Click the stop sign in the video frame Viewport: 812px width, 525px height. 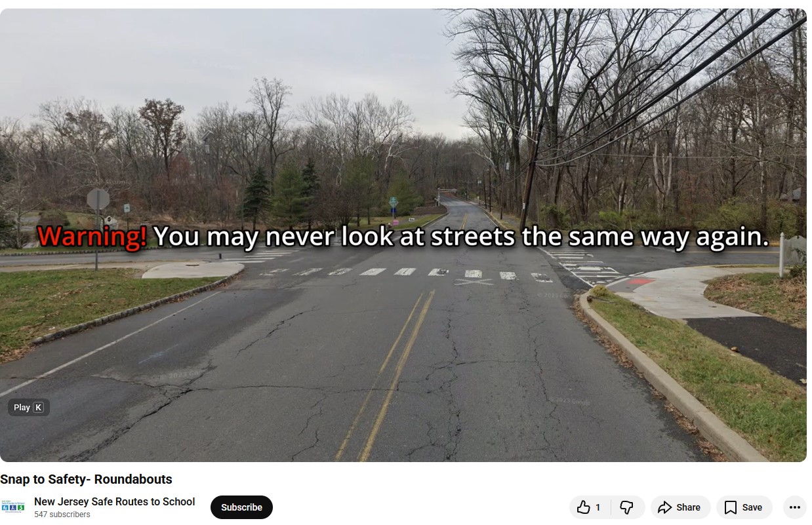click(98, 199)
